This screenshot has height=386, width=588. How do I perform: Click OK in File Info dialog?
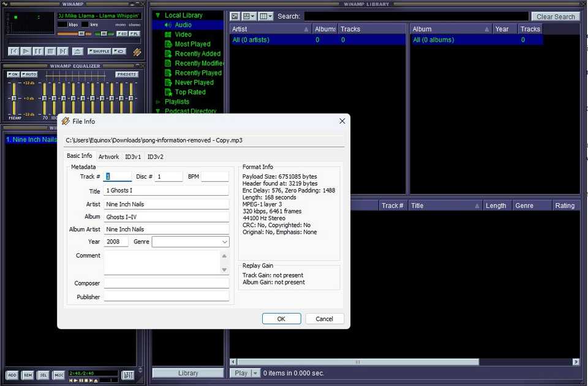281,319
